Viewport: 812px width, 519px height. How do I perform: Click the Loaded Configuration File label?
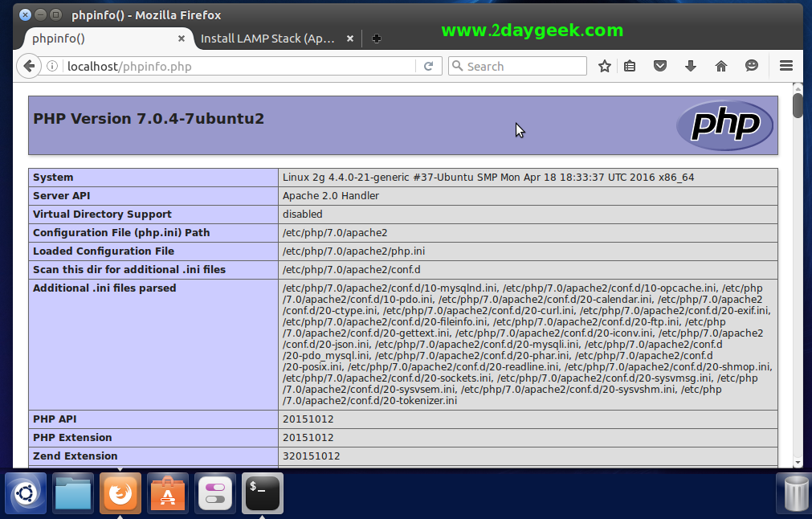[x=104, y=251]
